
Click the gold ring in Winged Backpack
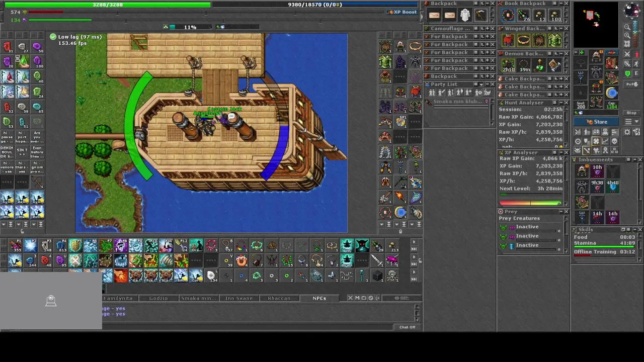pyautogui.click(x=524, y=40)
